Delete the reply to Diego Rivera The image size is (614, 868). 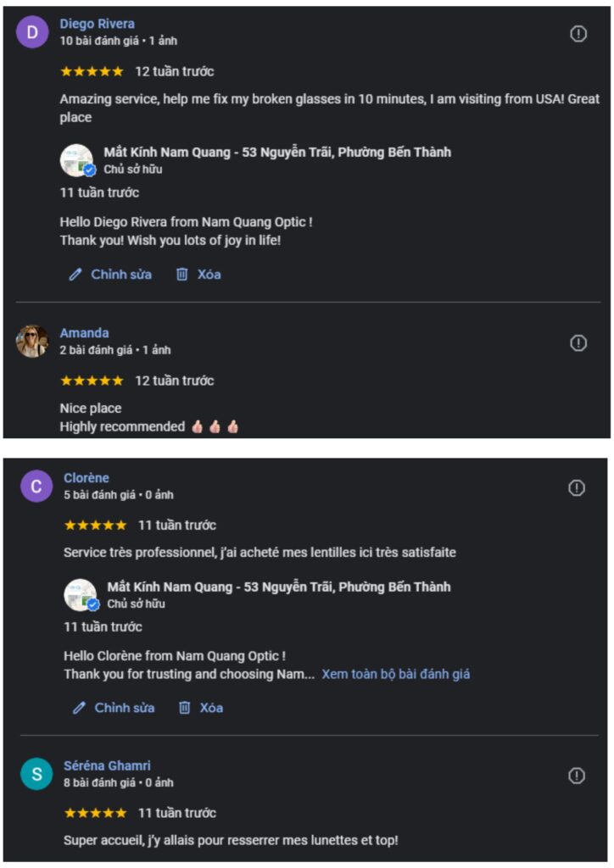click(198, 275)
